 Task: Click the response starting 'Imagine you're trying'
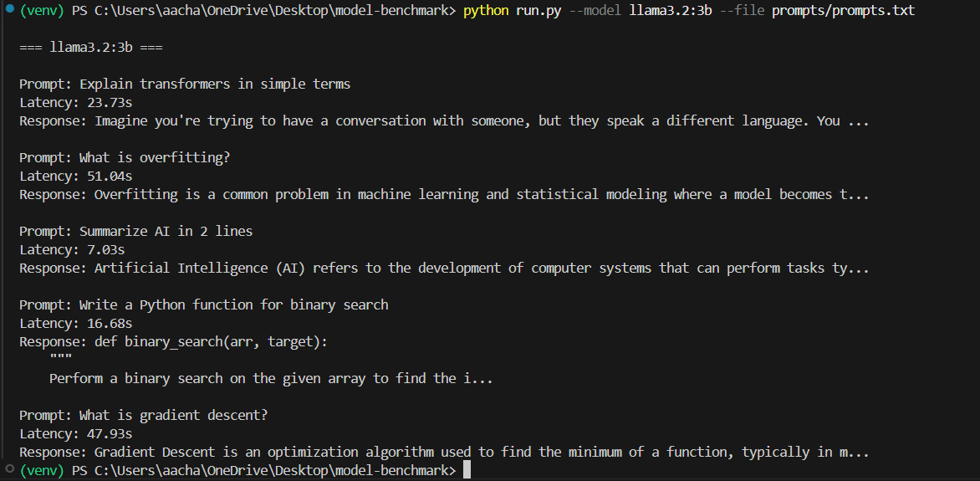pos(444,120)
